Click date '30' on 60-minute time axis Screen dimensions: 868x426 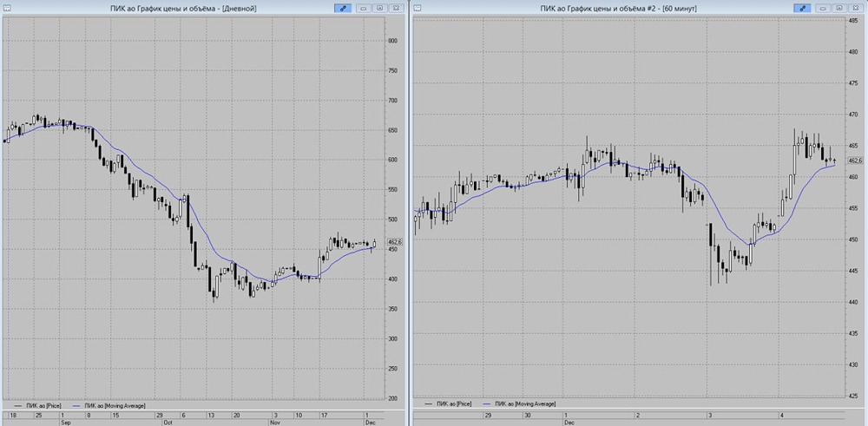click(x=528, y=415)
